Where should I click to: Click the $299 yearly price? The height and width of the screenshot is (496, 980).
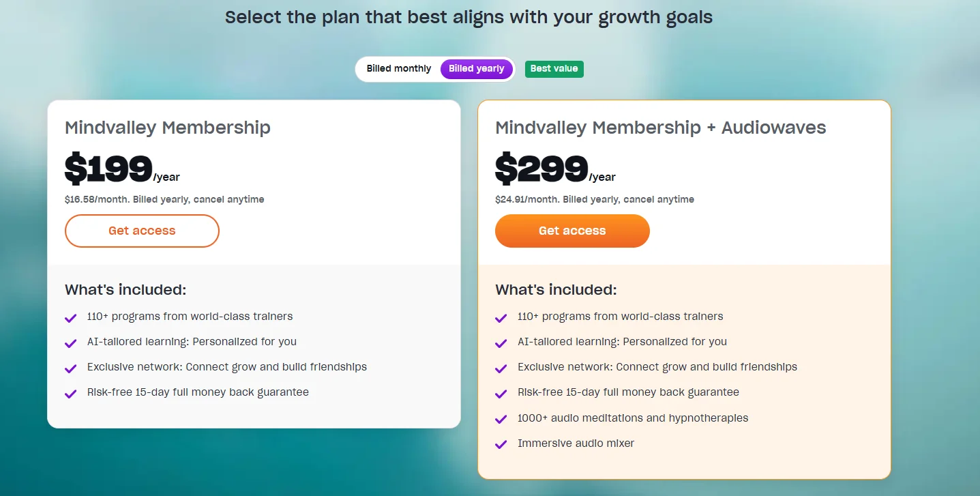(541, 166)
